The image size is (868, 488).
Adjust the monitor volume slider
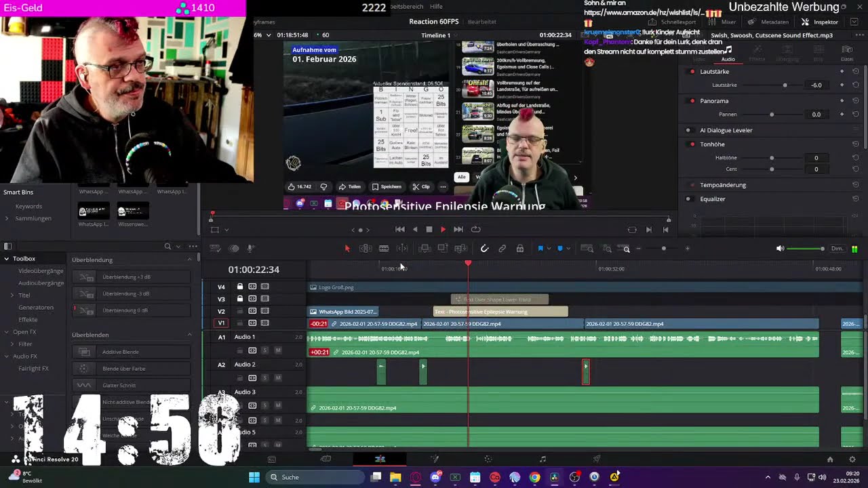(x=806, y=249)
